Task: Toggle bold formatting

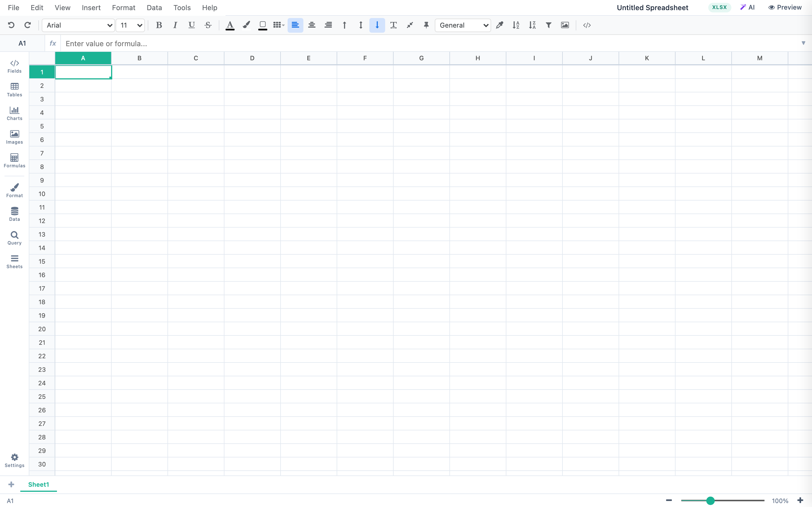Action: tap(159, 25)
